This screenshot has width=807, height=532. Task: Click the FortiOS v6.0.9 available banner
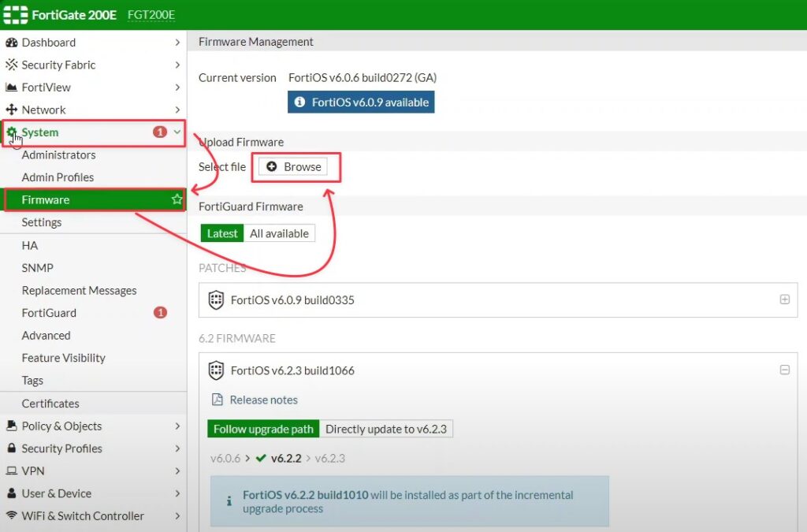click(361, 102)
